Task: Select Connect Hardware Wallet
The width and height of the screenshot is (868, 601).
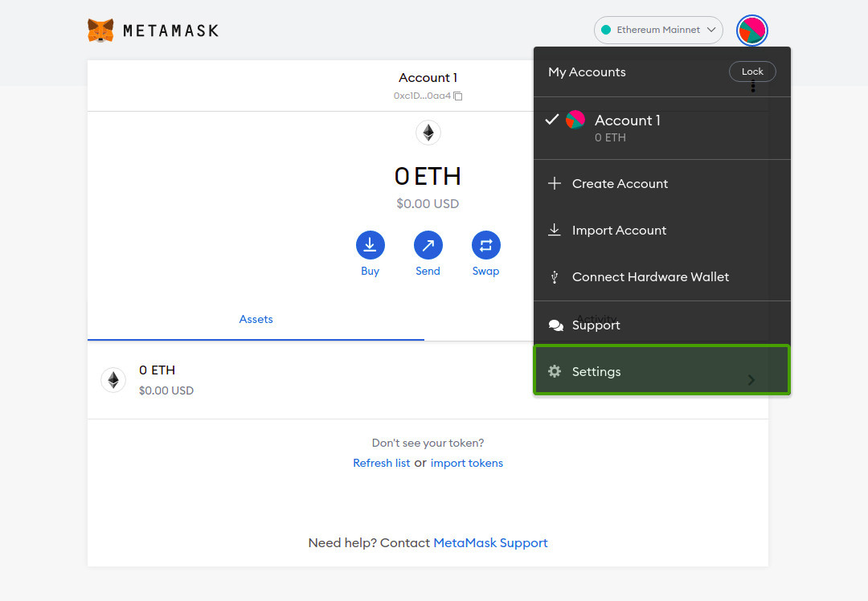Action: (661, 276)
